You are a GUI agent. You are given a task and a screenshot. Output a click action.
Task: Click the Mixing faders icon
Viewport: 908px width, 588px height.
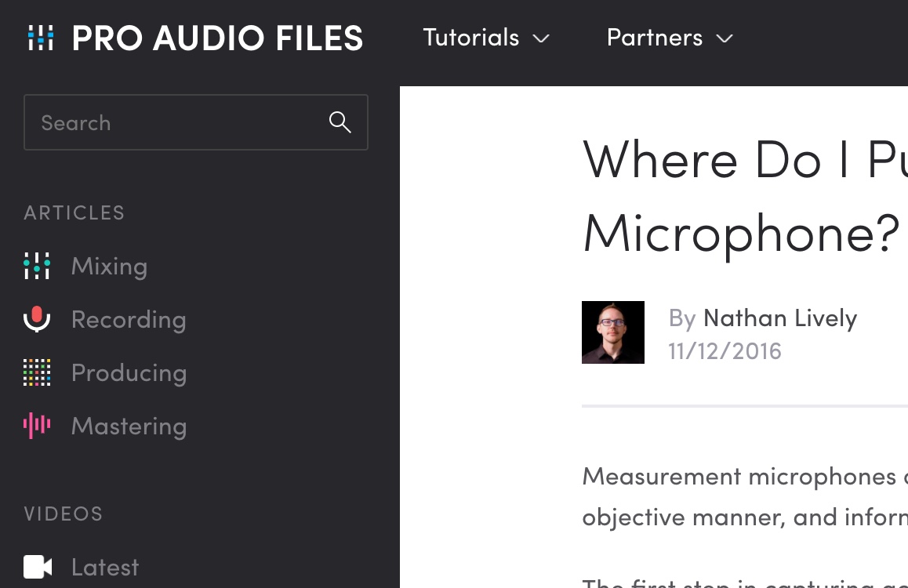pyautogui.click(x=37, y=266)
